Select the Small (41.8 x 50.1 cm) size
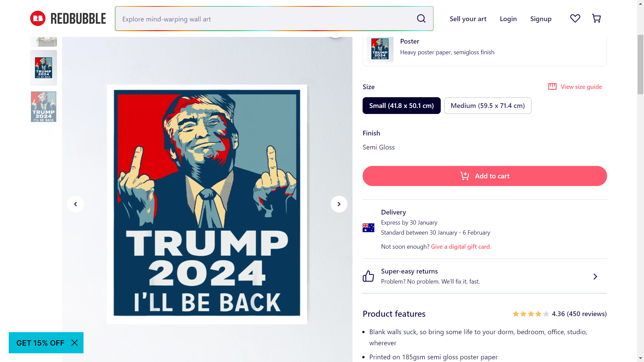644x362 pixels. (401, 106)
